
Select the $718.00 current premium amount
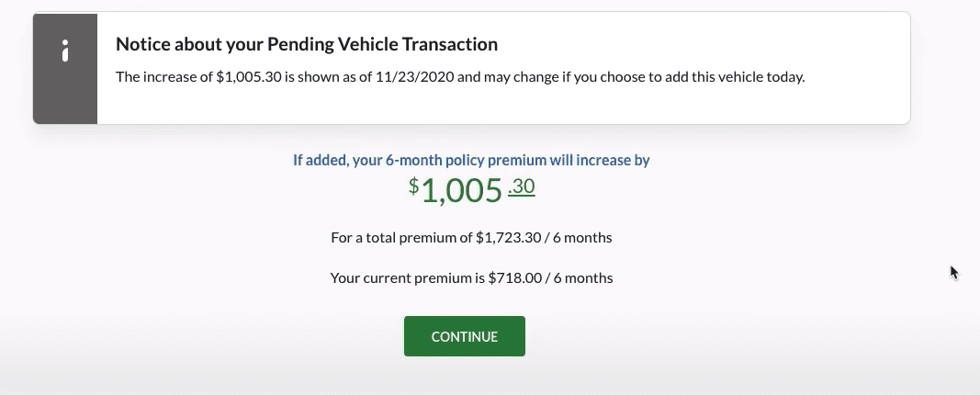pyautogui.click(x=515, y=277)
